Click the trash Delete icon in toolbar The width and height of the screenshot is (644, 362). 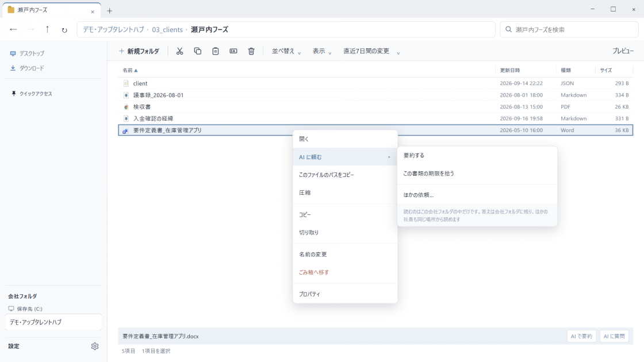pos(251,51)
